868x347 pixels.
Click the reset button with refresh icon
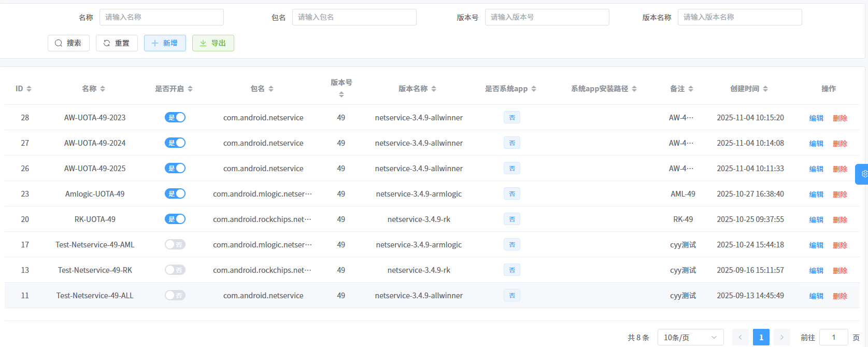117,43
